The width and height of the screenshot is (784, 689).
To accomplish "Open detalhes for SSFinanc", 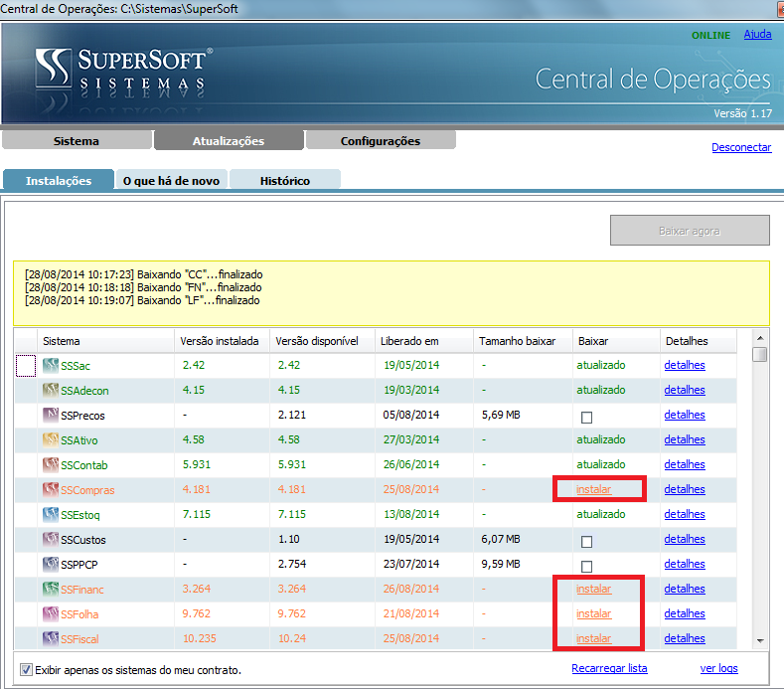I will [x=685, y=589].
